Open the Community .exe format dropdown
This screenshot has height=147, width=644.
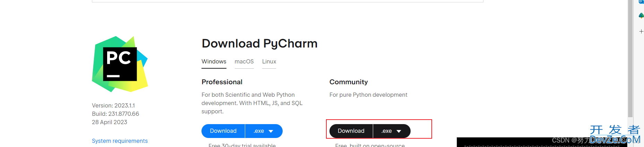point(392,131)
